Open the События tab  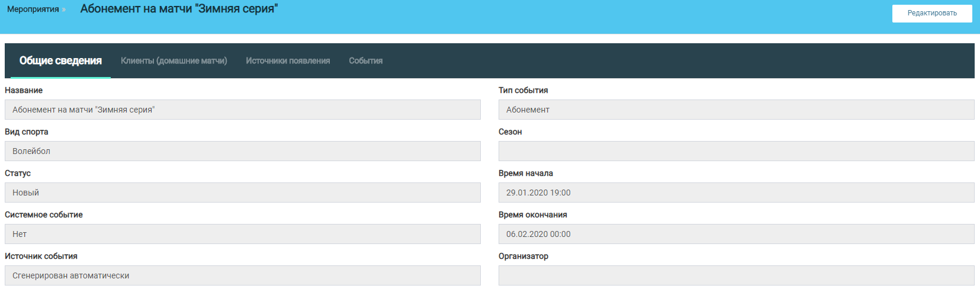tap(365, 60)
